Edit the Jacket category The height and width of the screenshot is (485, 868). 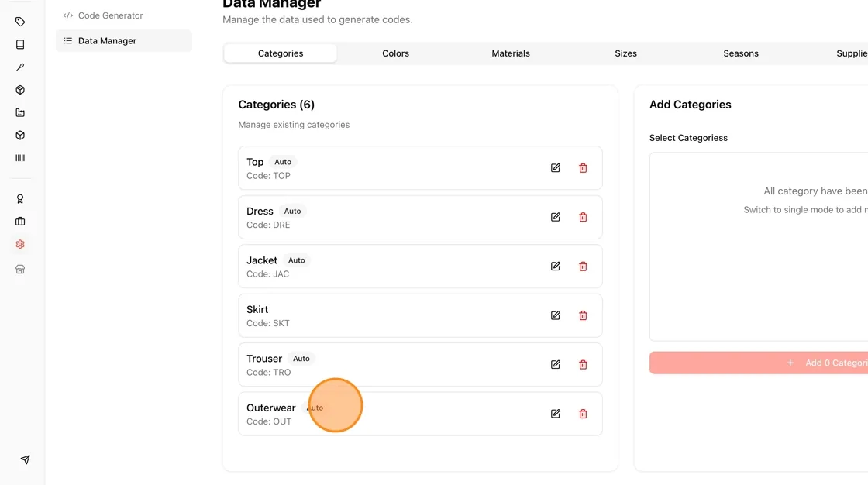(555, 267)
